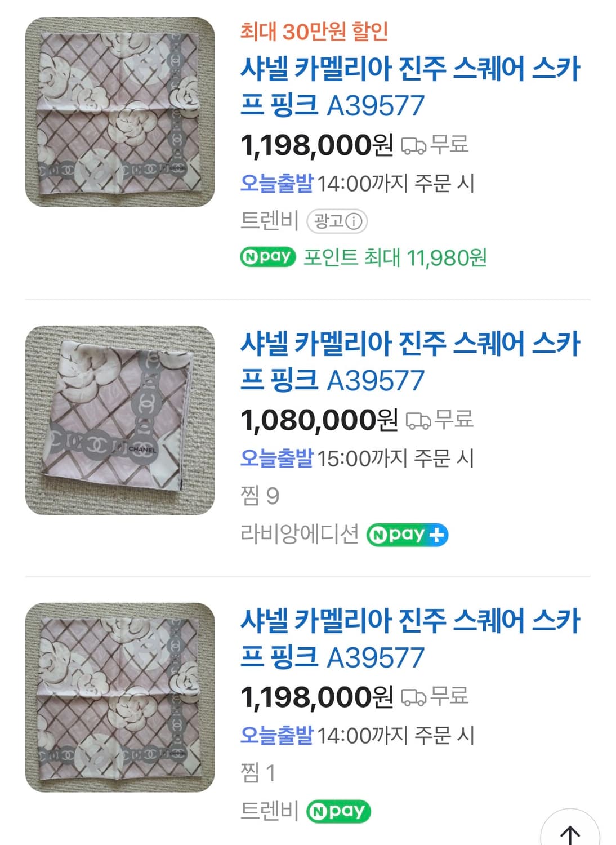
Task: Tap the ad info icon beside 광고
Action: coord(354,221)
